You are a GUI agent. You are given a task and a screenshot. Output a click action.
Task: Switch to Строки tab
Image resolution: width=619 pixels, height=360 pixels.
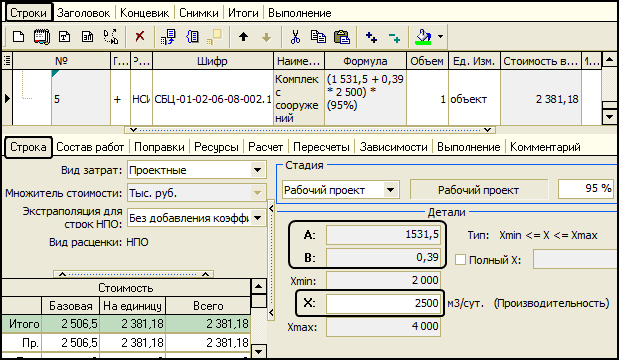click(28, 13)
